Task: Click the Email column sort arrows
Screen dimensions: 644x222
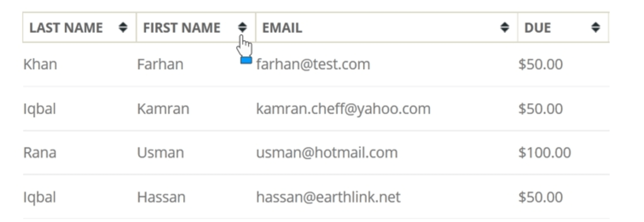Action: [504, 27]
